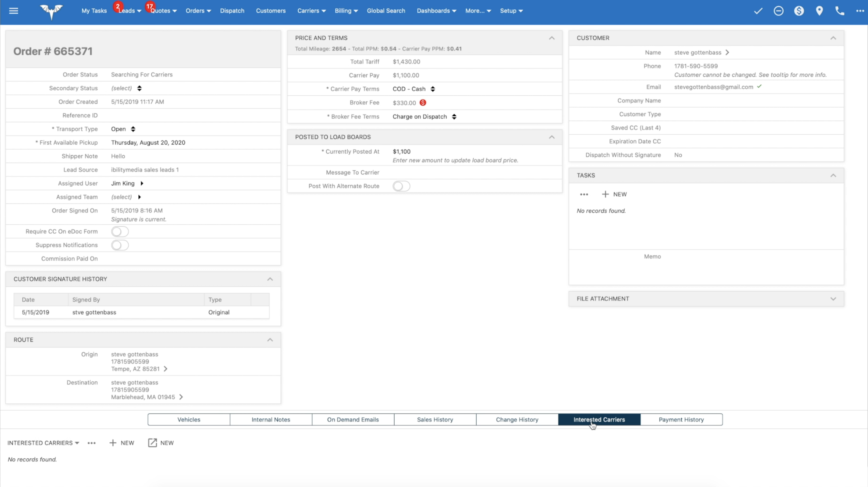
Task: Click the checkmark icon in top bar
Action: (x=758, y=11)
